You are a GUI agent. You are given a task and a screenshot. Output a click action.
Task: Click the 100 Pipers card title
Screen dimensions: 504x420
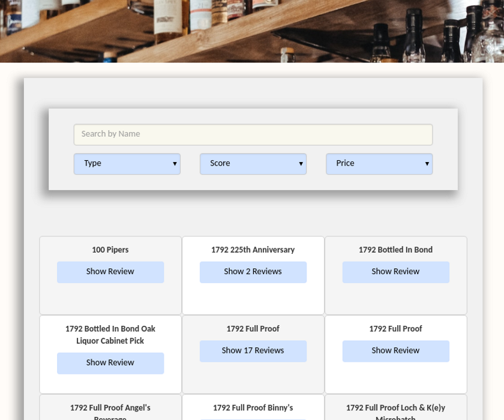(110, 250)
